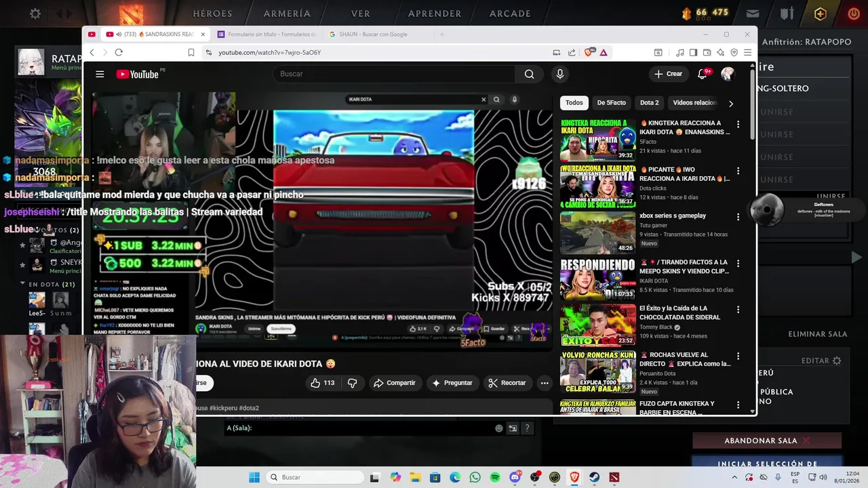Go to the YouTube home logo

pos(137,74)
